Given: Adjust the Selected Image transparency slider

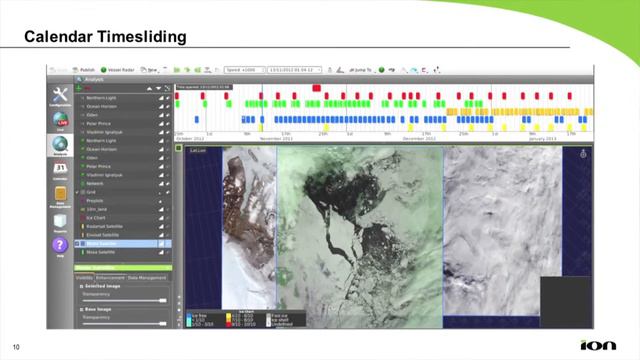Looking at the screenshot, I should click(125, 300).
